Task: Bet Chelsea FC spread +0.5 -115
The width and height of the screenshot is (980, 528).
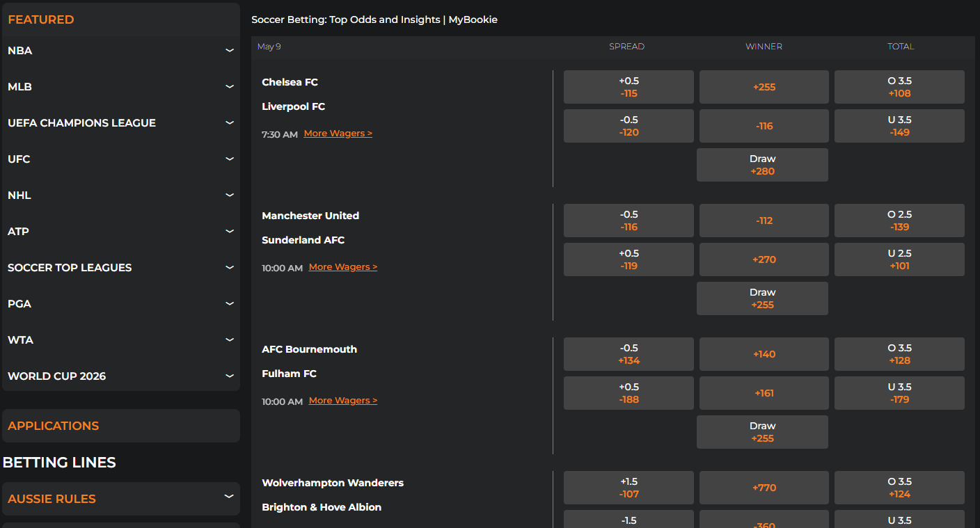Action: (629, 87)
